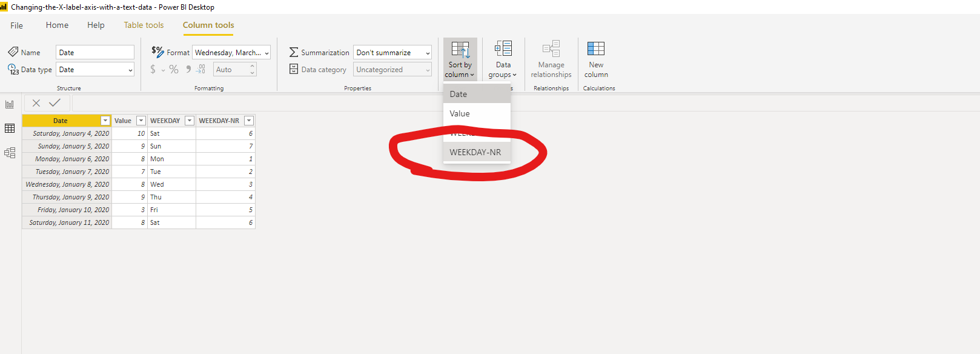Click WEEKDAY-NR cell with value 7
980x354 pixels.
(225, 146)
